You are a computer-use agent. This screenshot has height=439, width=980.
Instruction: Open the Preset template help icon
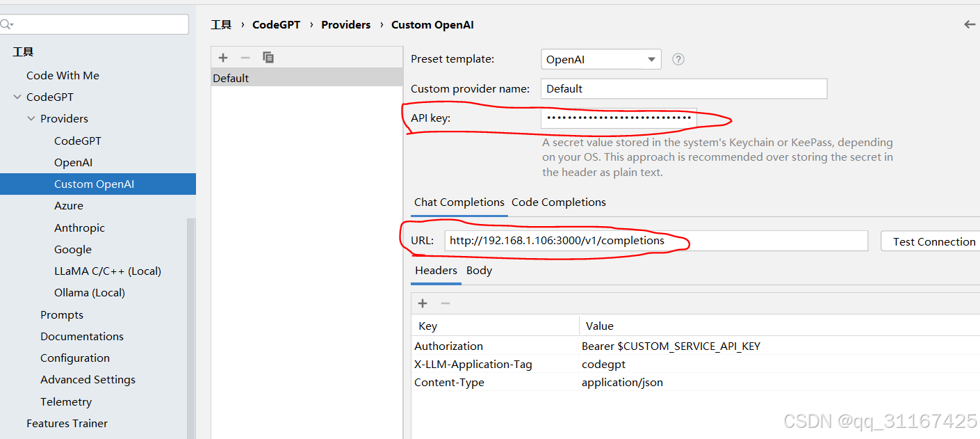click(678, 59)
